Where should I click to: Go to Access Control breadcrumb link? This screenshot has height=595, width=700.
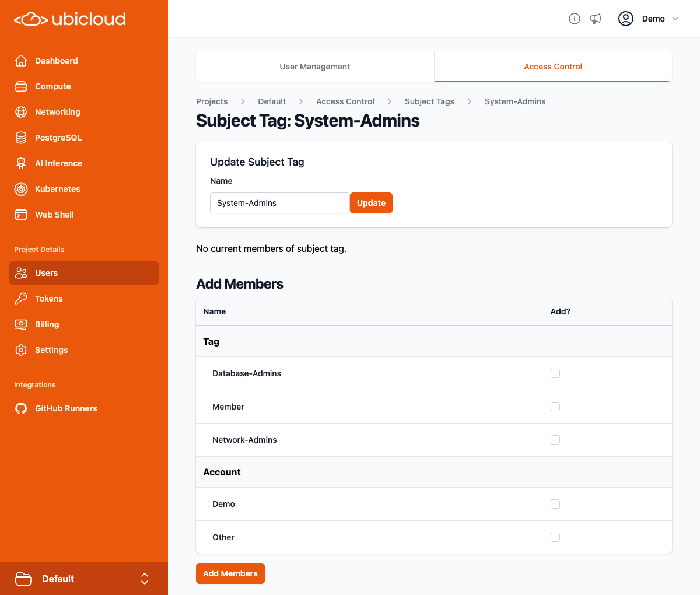345,101
